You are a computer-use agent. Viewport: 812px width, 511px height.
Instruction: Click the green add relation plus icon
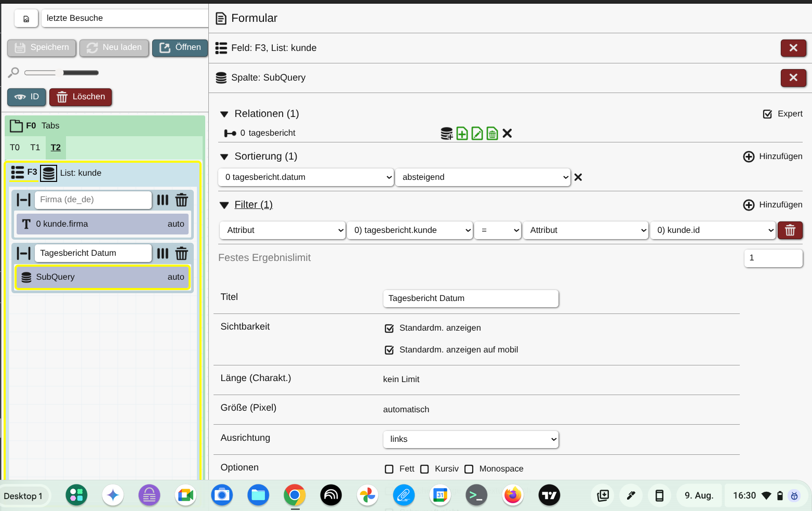462,134
